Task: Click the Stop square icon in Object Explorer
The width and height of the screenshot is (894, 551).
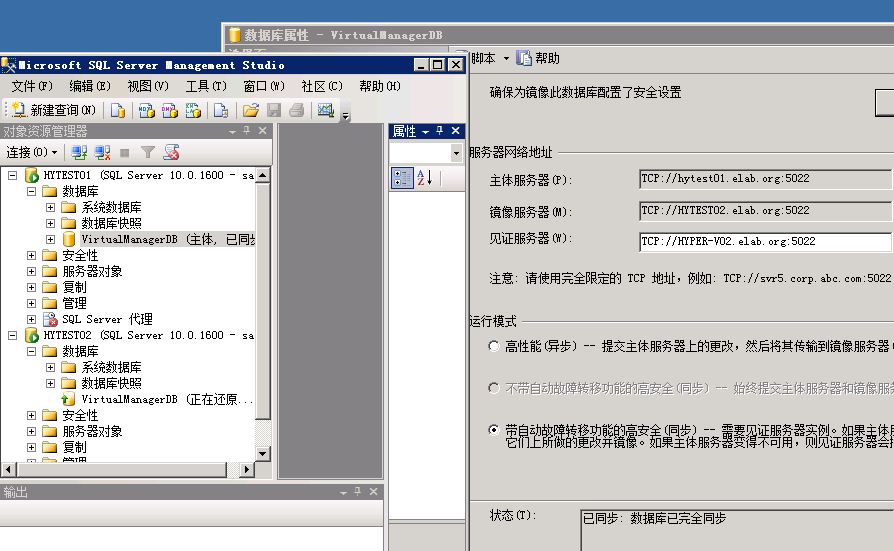Action: [x=125, y=152]
